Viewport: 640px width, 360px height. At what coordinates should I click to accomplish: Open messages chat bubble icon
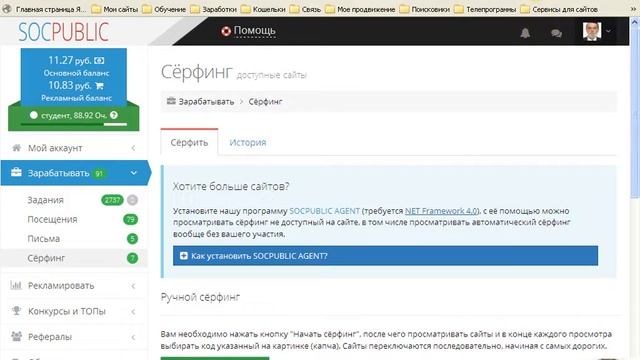556,33
